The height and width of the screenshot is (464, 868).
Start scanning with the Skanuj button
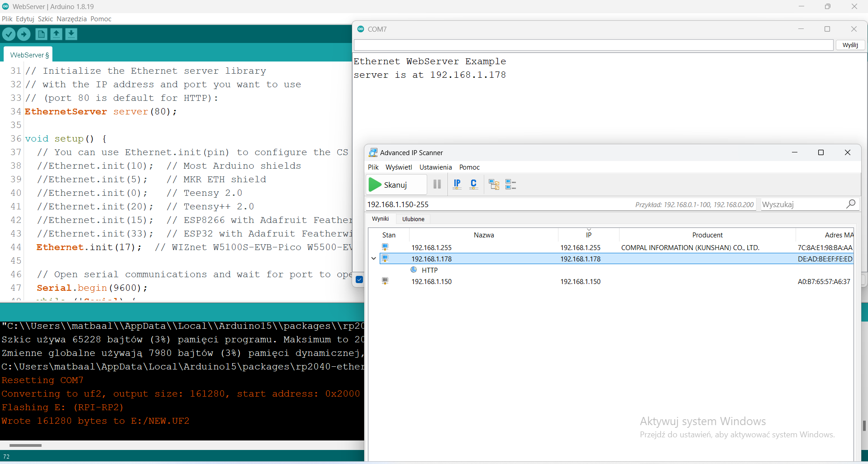point(396,185)
